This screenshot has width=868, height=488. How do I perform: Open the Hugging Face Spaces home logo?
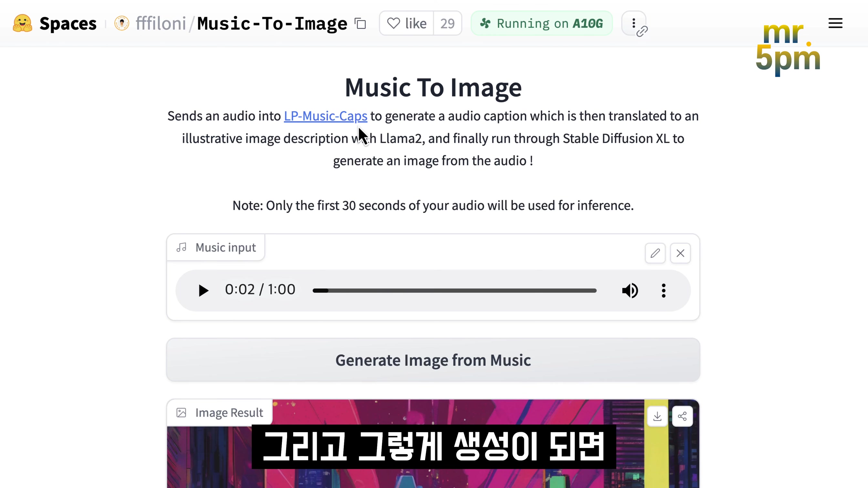tap(22, 23)
